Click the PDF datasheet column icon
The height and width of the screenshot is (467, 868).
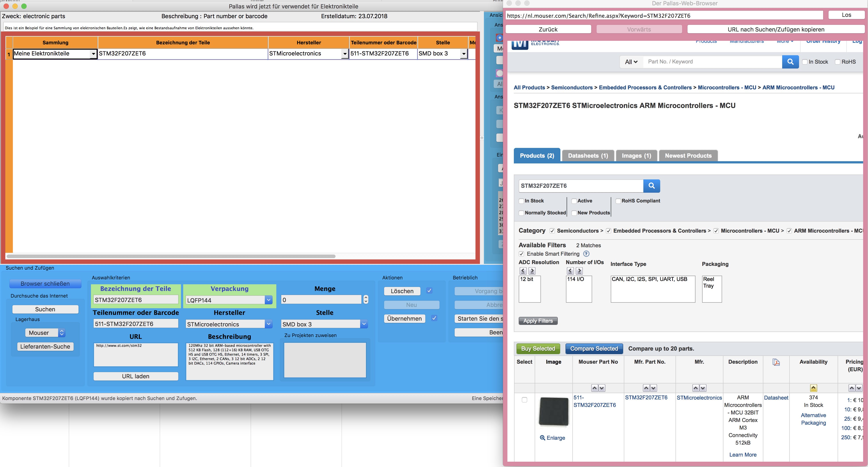pos(776,362)
